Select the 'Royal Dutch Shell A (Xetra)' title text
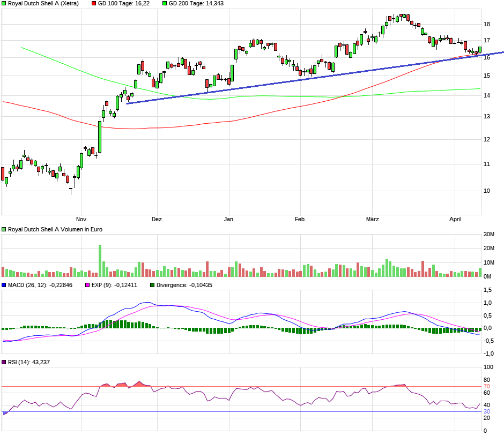Viewport: 504px width, 436px height. click(43, 4)
